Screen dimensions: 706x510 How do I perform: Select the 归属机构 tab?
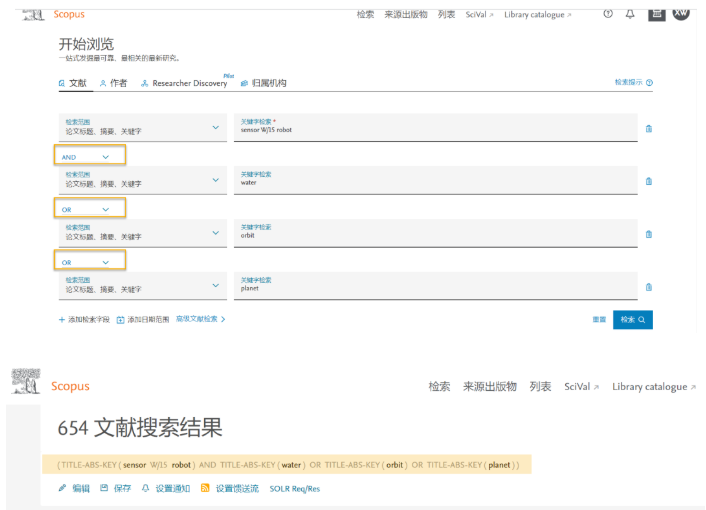(x=263, y=83)
